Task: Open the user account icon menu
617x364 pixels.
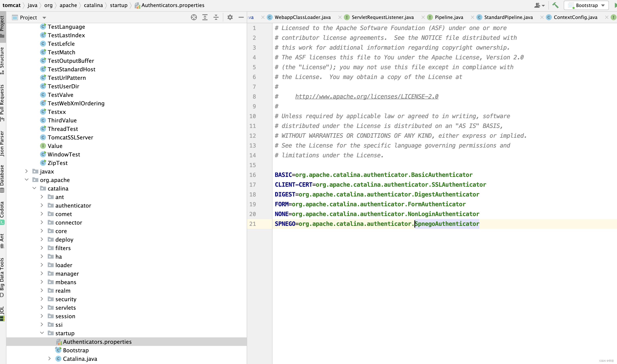Action: (539, 5)
